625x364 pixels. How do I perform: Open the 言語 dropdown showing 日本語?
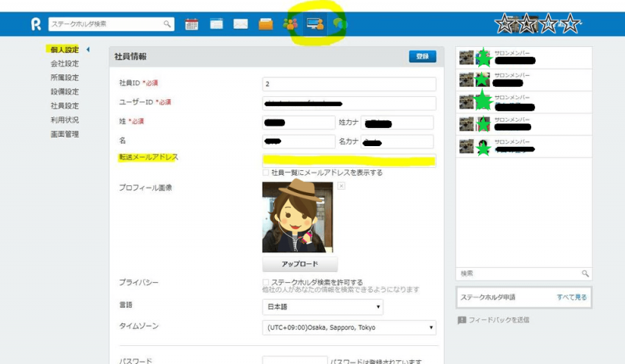coord(323,307)
